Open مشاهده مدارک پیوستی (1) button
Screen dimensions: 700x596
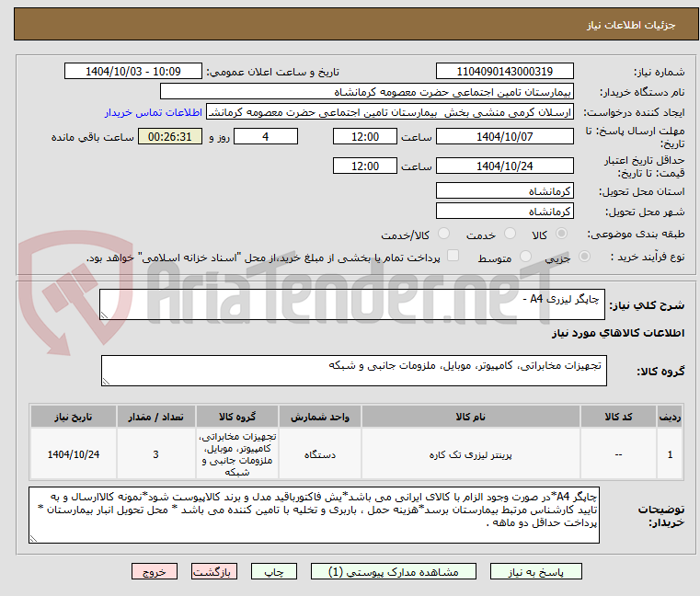[x=394, y=571]
